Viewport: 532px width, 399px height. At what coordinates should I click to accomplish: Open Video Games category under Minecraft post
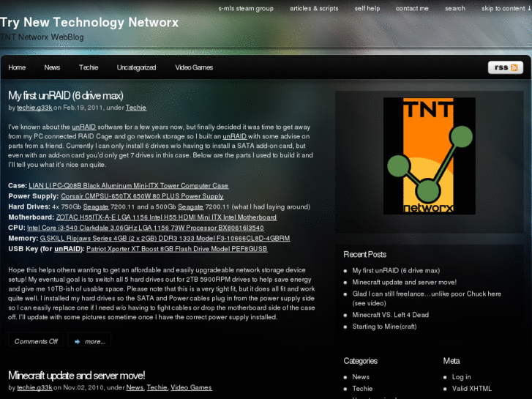pos(191,388)
